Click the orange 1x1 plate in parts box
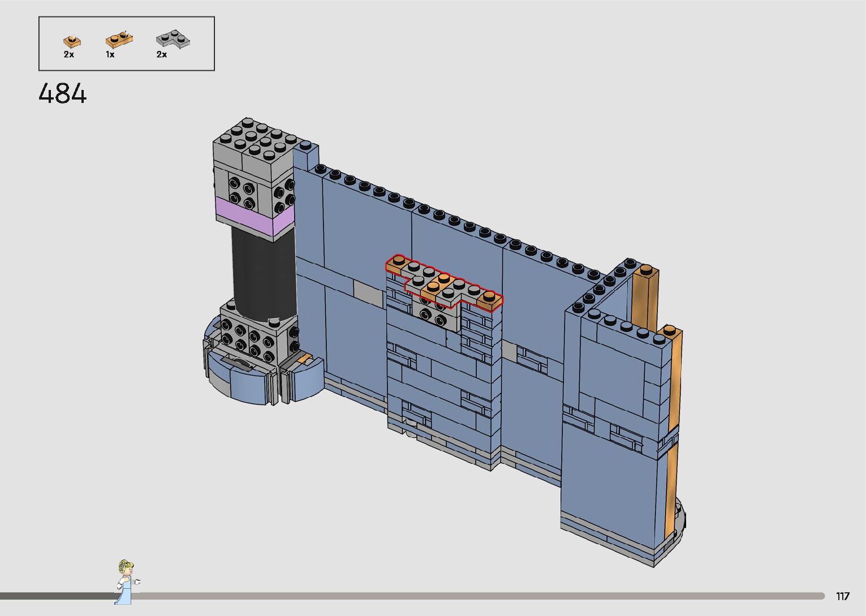 tap(71, 41)
